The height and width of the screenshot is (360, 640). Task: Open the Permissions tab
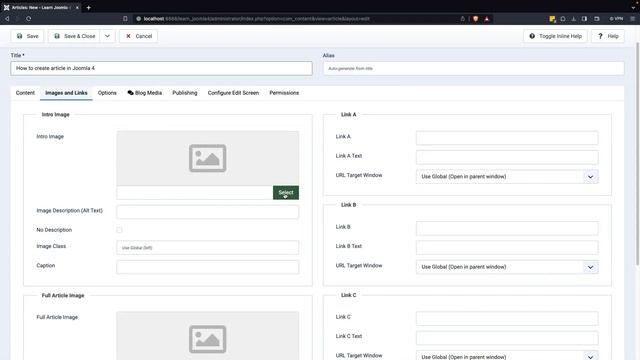(x=284, y=93)
